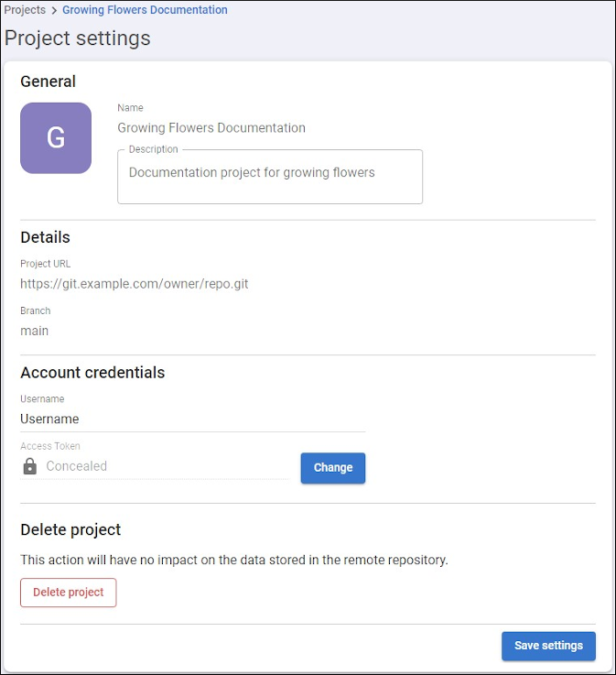Click the Username input field
Screen dimensions: 616x675
(193, 419)
